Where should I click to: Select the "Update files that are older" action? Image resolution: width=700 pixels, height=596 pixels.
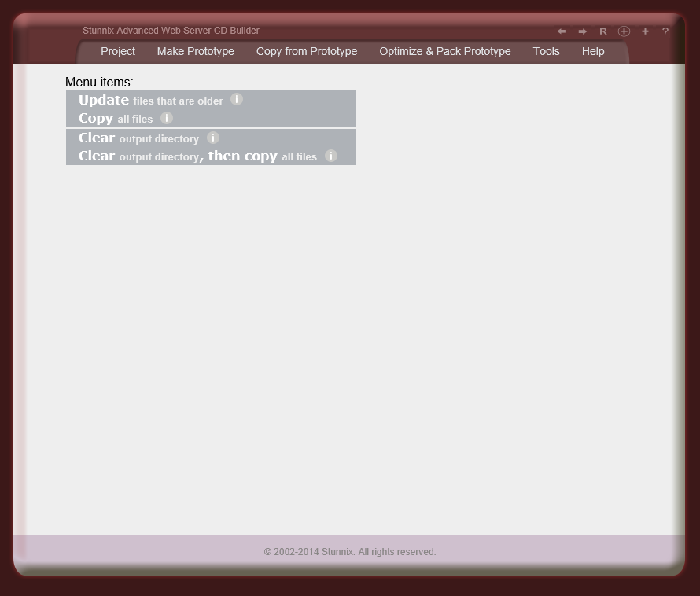[x=149, y=100]
